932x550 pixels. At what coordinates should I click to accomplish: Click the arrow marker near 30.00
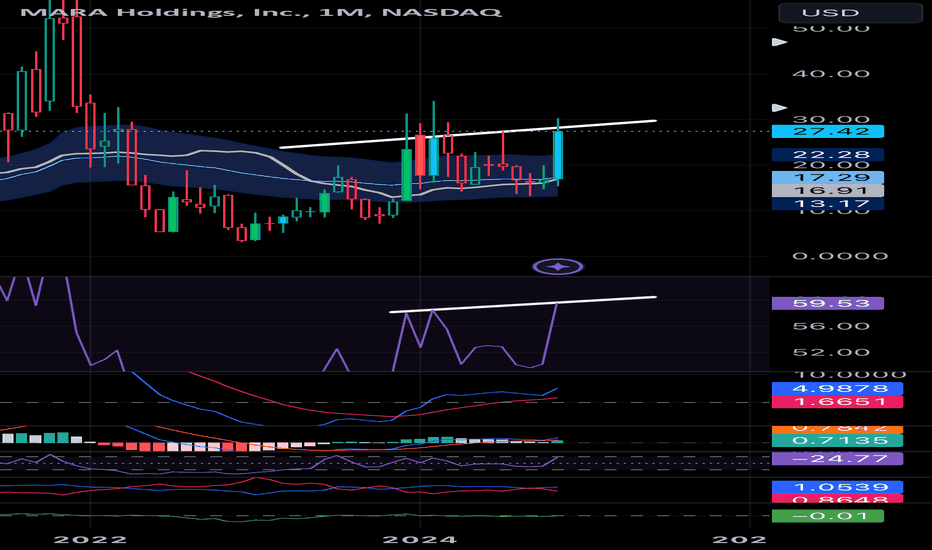coord(779,108)
